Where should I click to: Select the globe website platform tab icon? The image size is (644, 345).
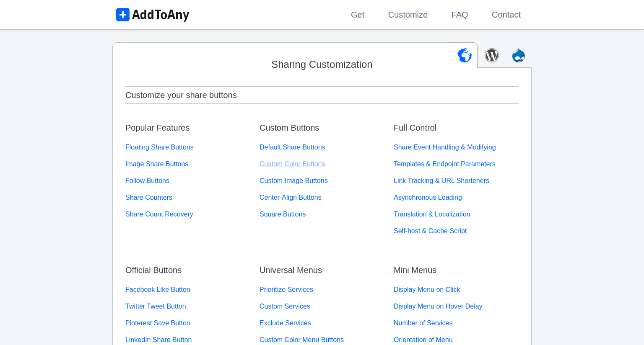465,55
